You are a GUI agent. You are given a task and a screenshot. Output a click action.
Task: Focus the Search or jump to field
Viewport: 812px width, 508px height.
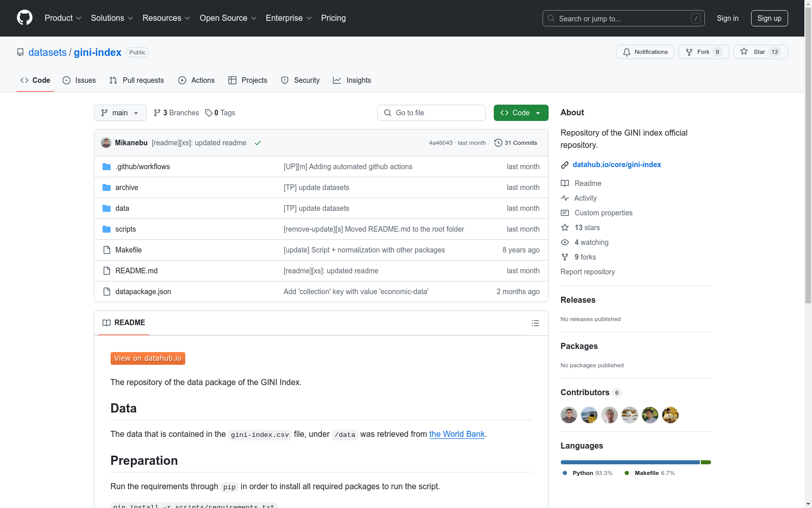click(x=624, y=18)
